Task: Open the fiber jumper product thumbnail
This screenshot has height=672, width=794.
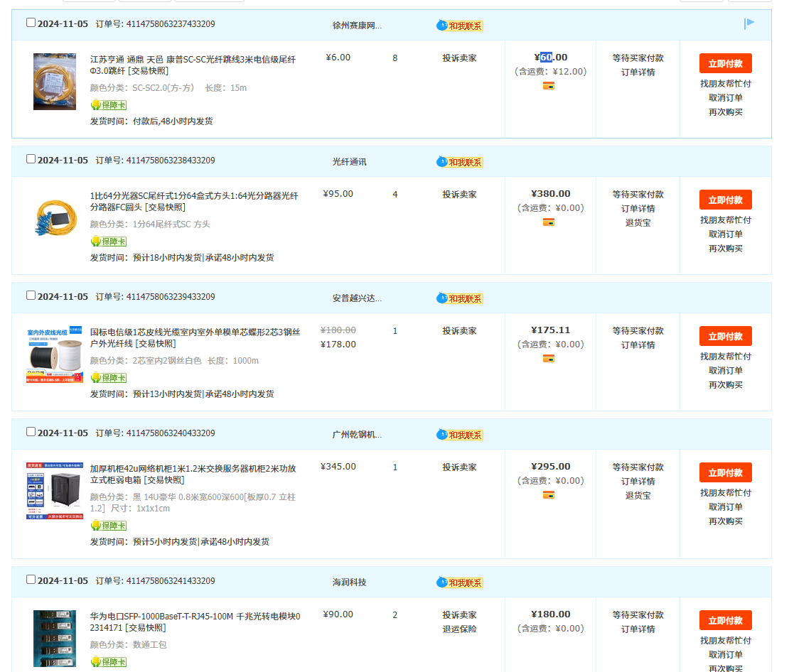Action: (55, 82)
